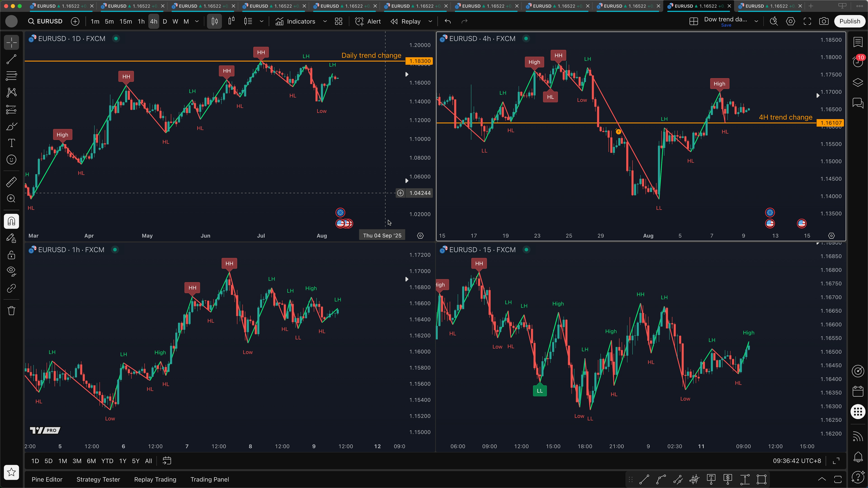Click the Publish button
The image size is (868, 488).
point(849,21)
